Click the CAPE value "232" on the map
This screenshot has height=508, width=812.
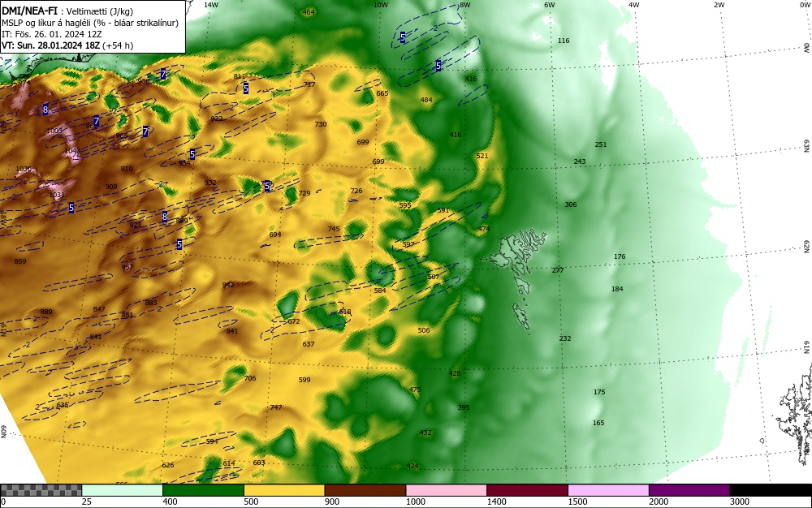click(565, 338)
